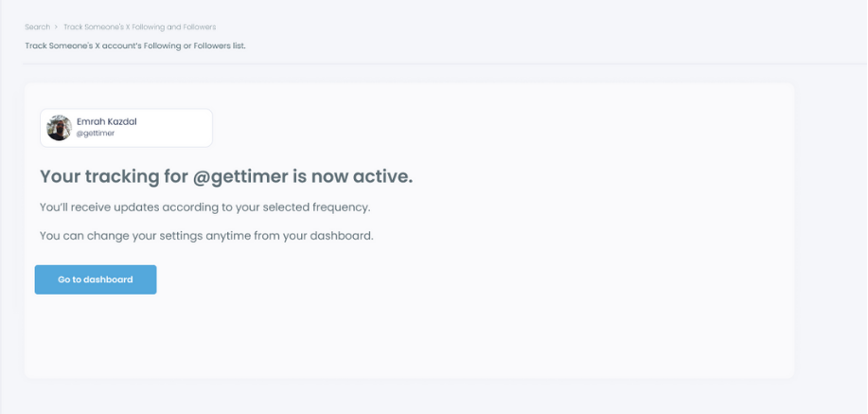The width and height of the screenshot is (868, 414).
Task: Click the @gettimer handle under the profile name
Action: 95,135
